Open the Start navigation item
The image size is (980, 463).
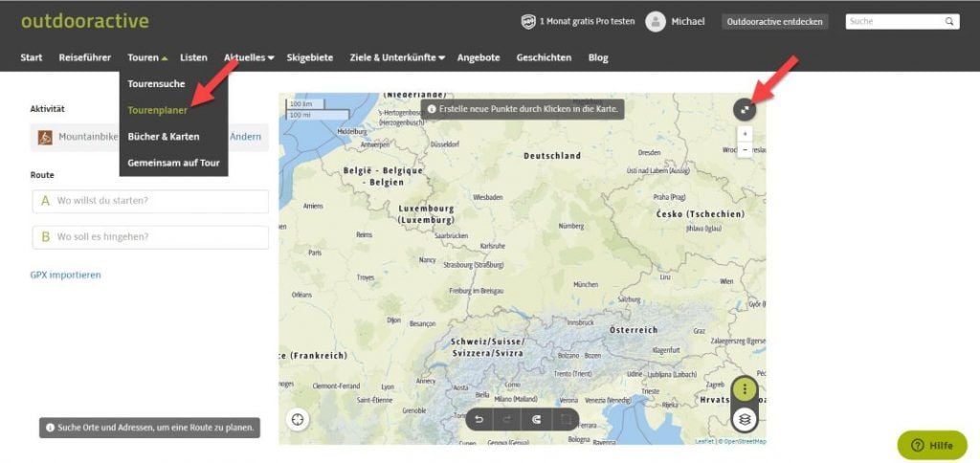32,57
